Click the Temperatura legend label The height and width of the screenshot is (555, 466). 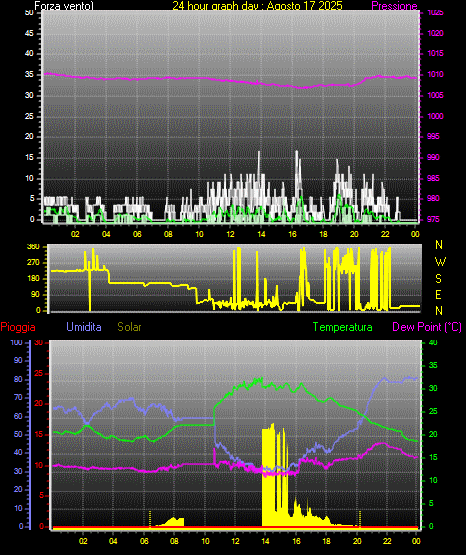click(x=343, y=327)
